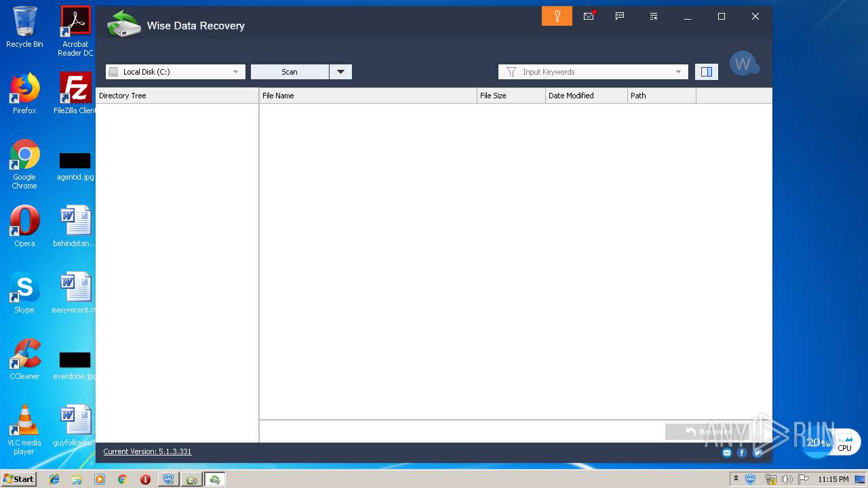The image size is (868, 488).
Task: Open the settings menu icon in title bar
Action: (654, 16)
